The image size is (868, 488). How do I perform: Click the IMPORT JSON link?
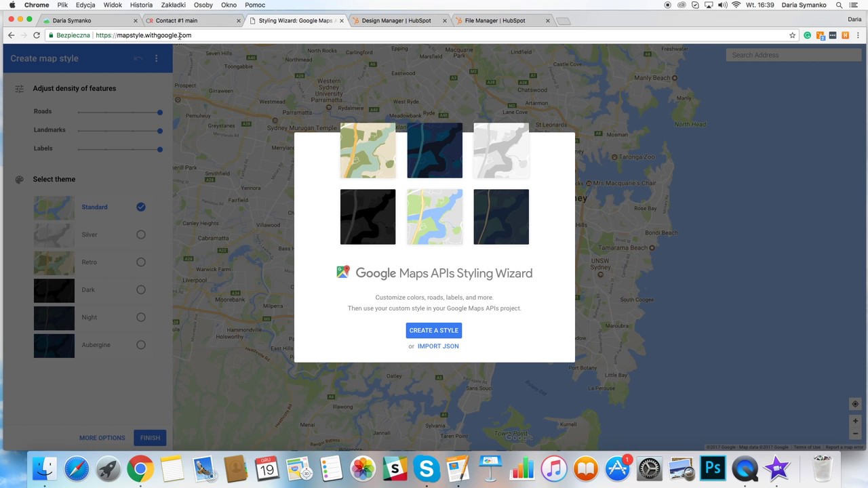tap(438, 346)
